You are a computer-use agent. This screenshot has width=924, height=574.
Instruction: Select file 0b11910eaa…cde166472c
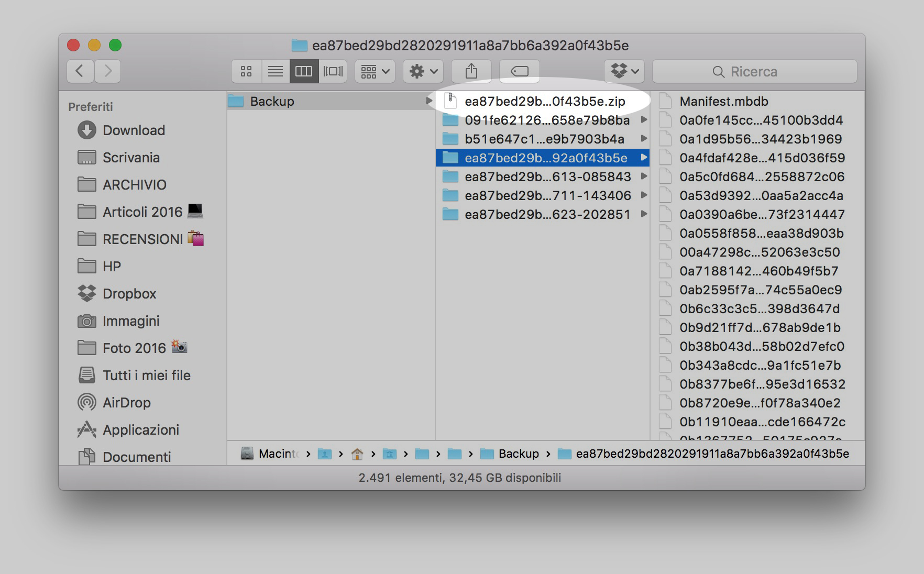tap(757, 422)
